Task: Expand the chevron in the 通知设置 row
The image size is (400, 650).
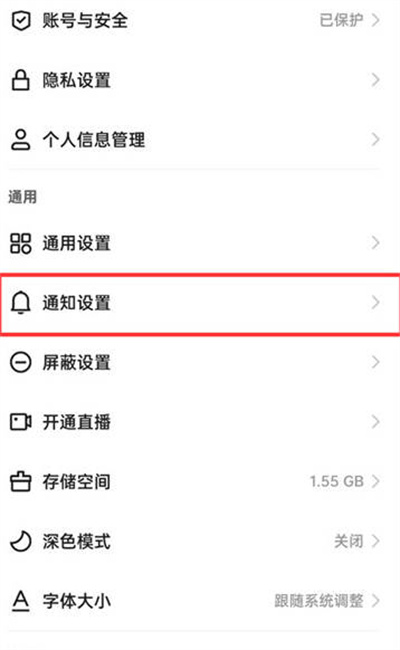Action: pos(375,303)
